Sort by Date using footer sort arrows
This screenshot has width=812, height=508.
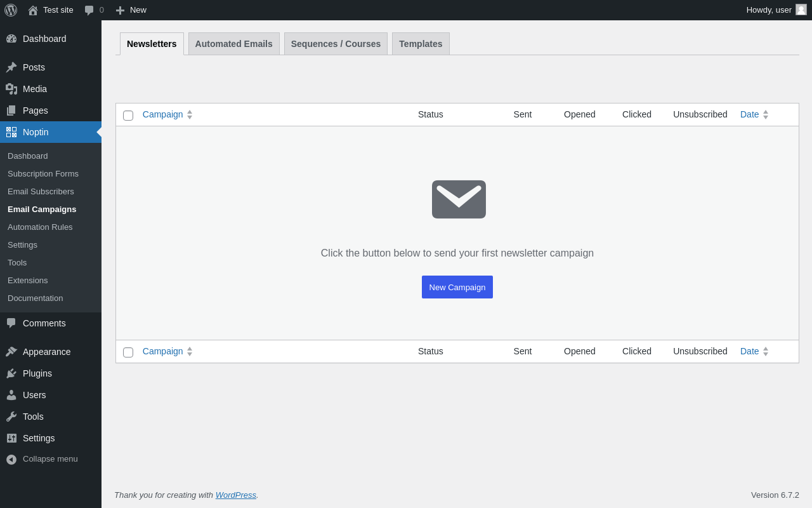766,351
